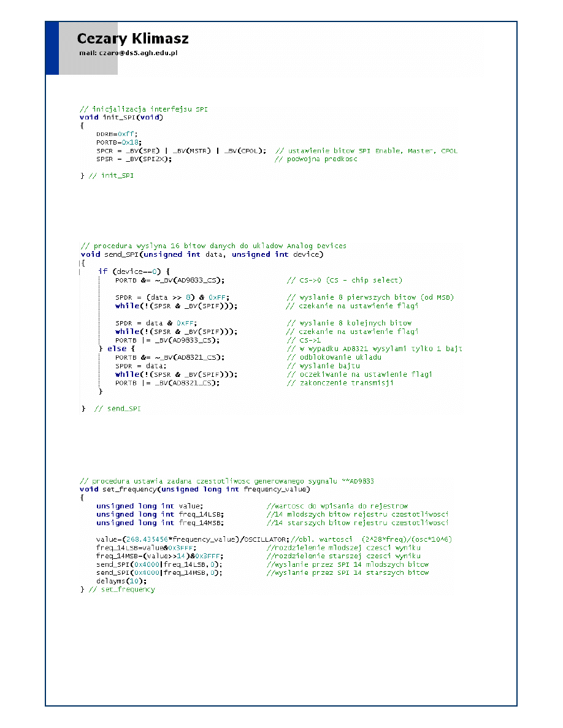Click the PORTB=0x18; statement
The image size is (563, 728).
[119, 142]
